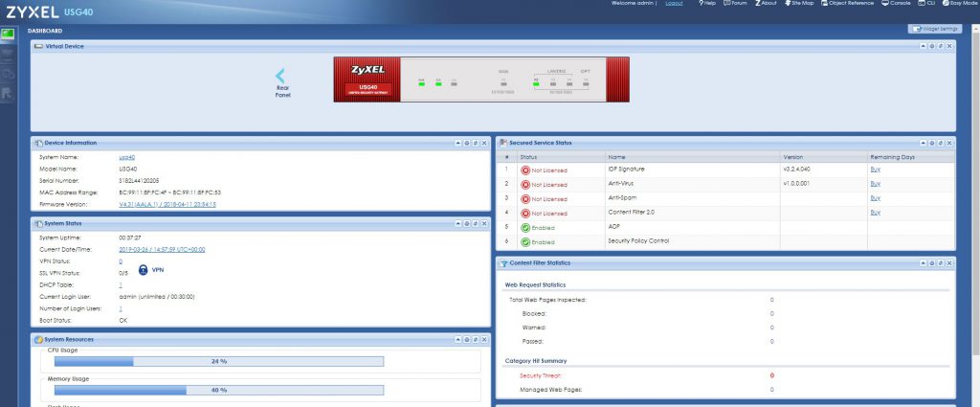Click Buy link for Anti-Spam
980x407 pixels.
point(875,198)
